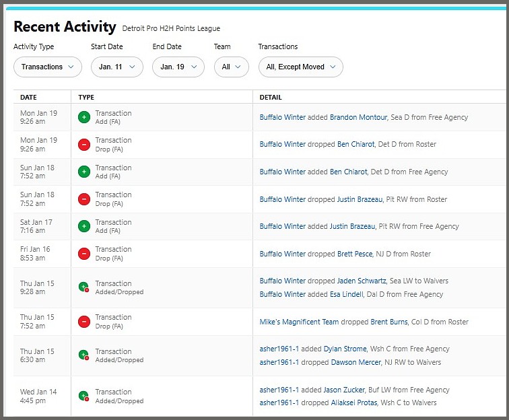Image resolution: width=509 pixels, height=420 pixels.
Task: Open Mike's Magnificent Team link
Action: [x=299, y=322]
